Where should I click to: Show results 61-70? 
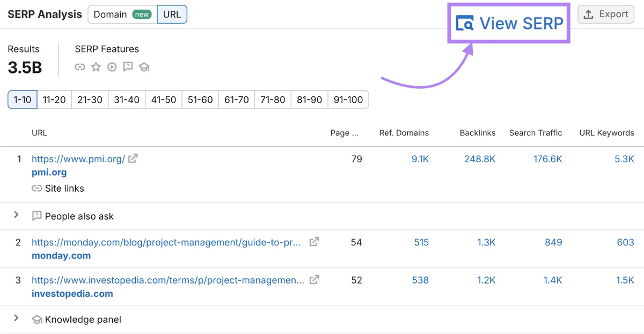tap(237, 100)
